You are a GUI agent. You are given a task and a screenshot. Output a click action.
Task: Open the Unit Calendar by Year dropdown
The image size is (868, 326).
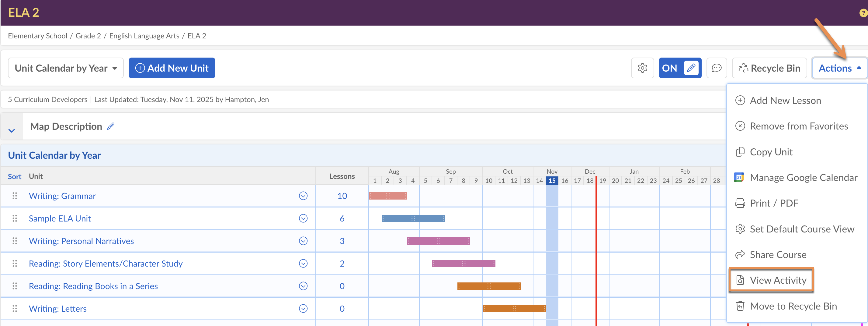66,68
